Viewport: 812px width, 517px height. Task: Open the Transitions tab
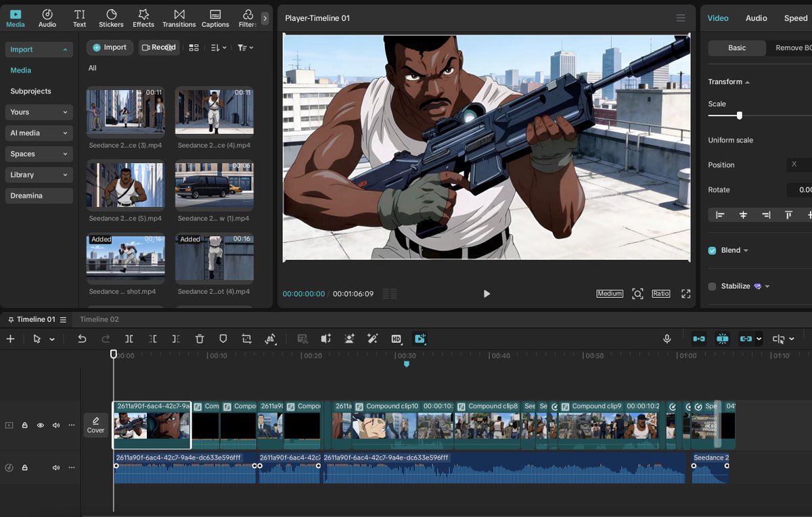(179, 18)
